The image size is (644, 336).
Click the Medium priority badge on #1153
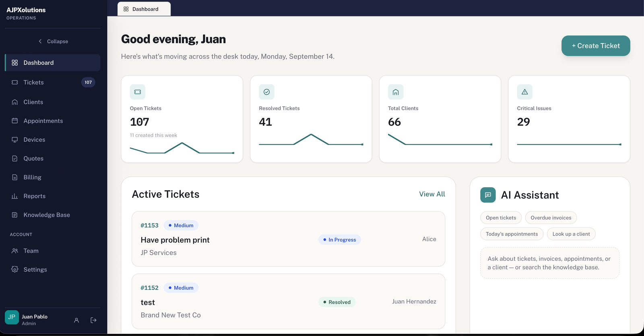pyautogui.click(x=181, y=226)
